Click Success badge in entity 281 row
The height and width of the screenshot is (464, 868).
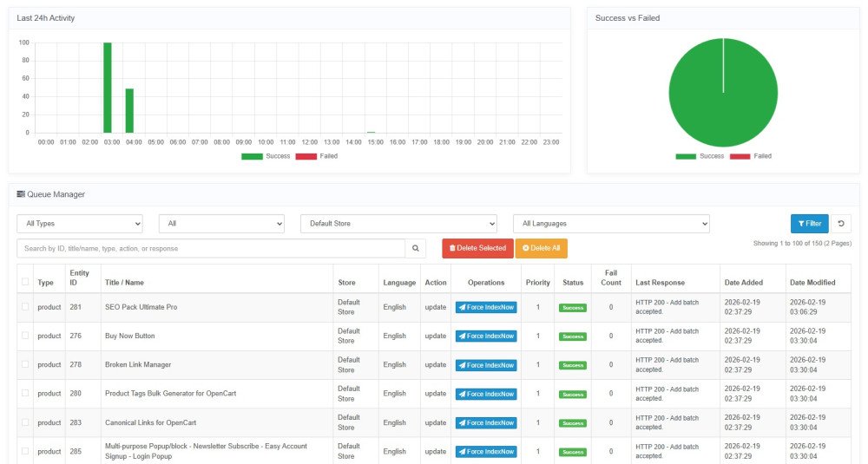click(572, 308)
